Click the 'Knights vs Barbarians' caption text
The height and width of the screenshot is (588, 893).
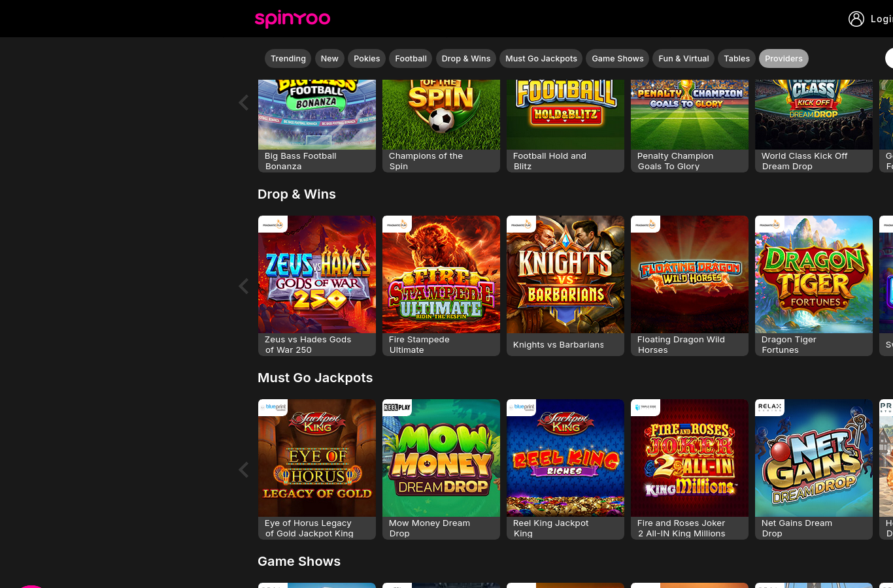pos(558,345)
